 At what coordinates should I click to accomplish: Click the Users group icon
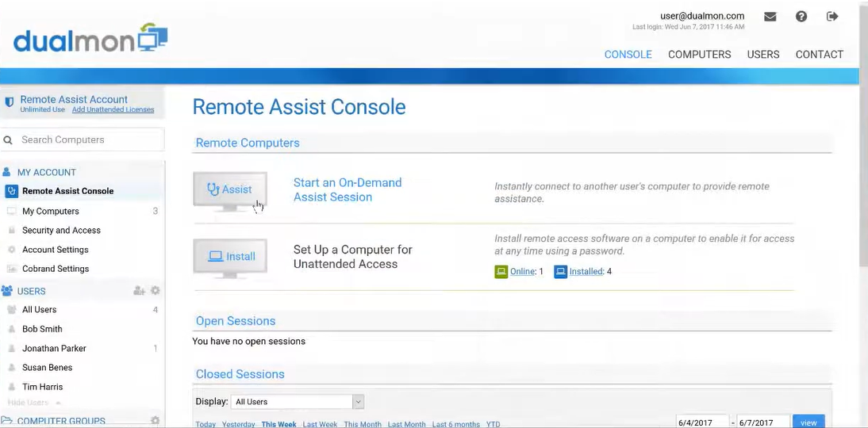click(7, 291)
